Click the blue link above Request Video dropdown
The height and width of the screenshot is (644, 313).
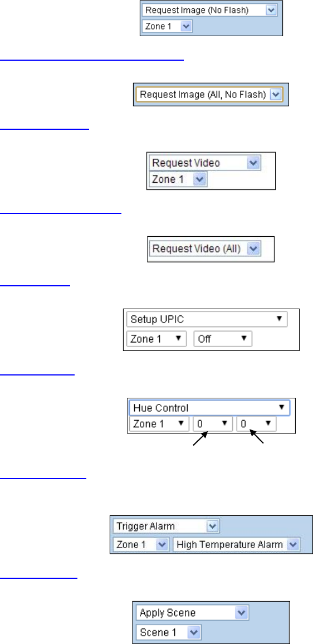tap(45, 128)
